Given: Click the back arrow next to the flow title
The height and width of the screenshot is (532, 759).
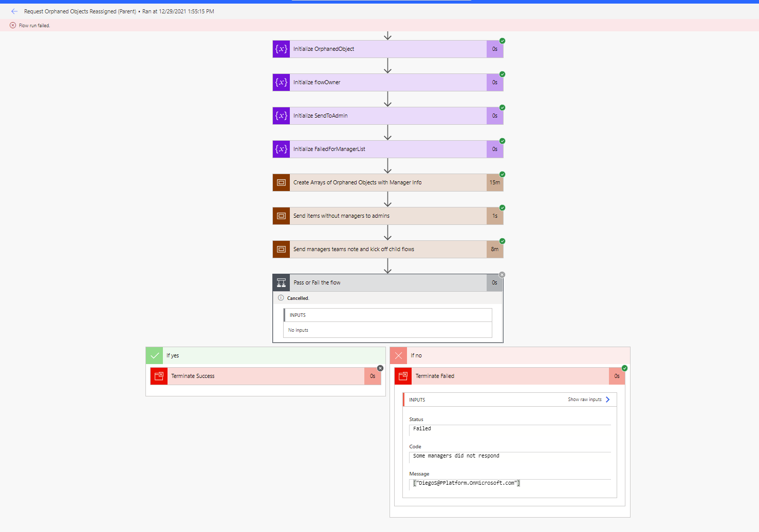Looking at the screenshot, I should [x=14, y=11].
